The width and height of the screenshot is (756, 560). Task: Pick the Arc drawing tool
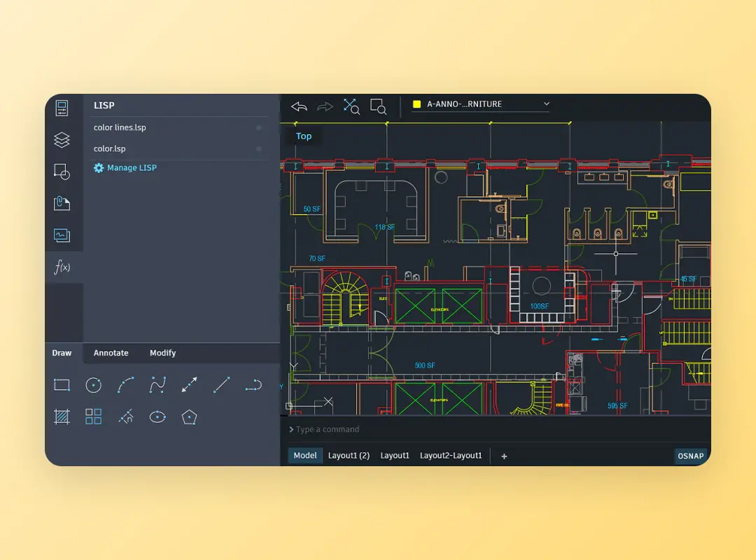(x=126, y=384)
